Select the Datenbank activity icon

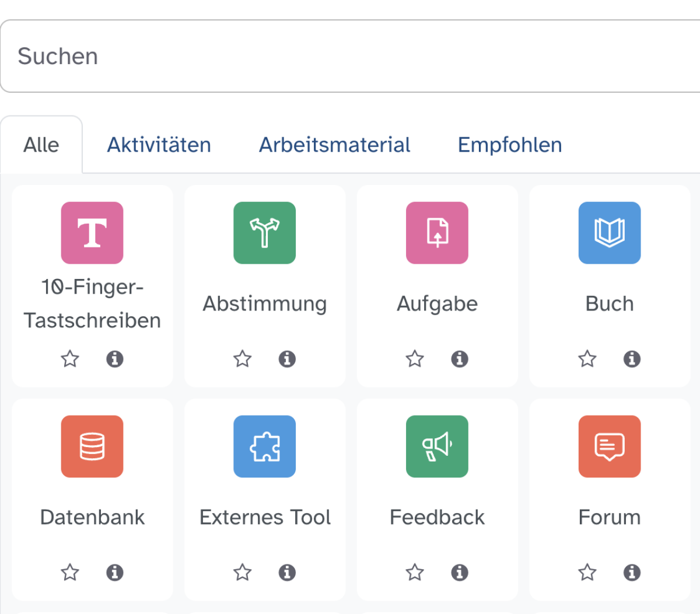click(92, 446)
